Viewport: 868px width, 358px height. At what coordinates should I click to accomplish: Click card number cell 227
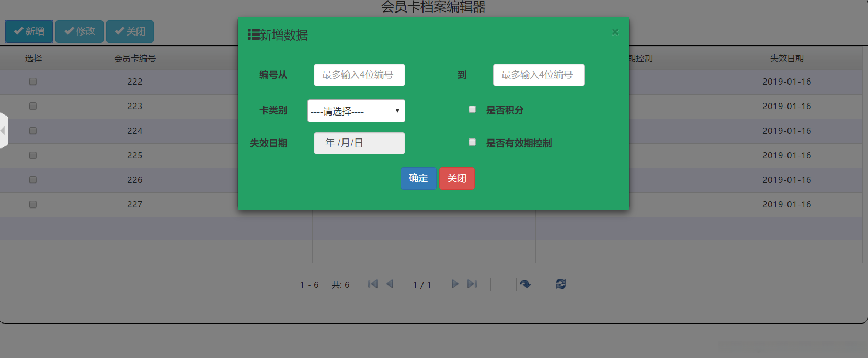coord(135,204)
